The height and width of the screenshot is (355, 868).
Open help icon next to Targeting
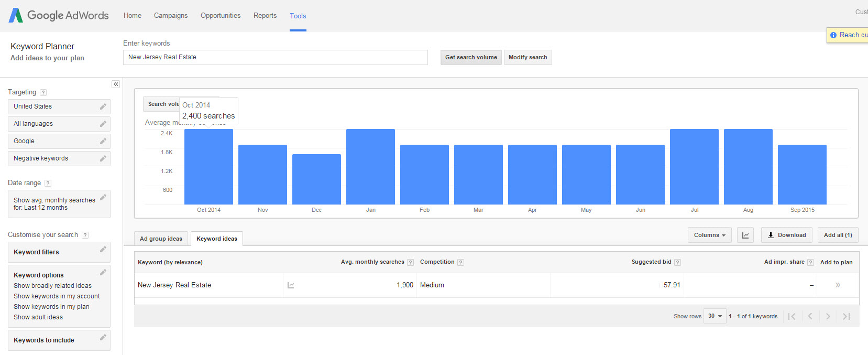(43, 92)
